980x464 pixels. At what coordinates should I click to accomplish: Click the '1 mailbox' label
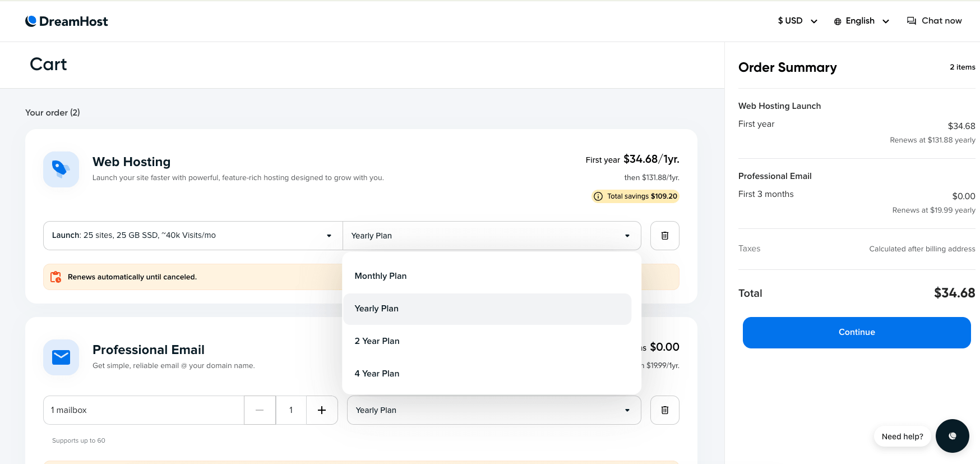point(69,410)
